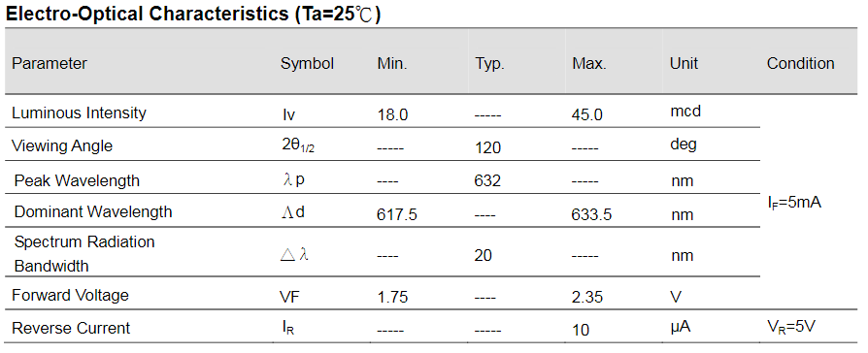Image resolution: width=868 pixels, height=353 pixels.
Task: Select the Luminous Intensity row label
Action: pyautogui.click(x=79, y=112)
